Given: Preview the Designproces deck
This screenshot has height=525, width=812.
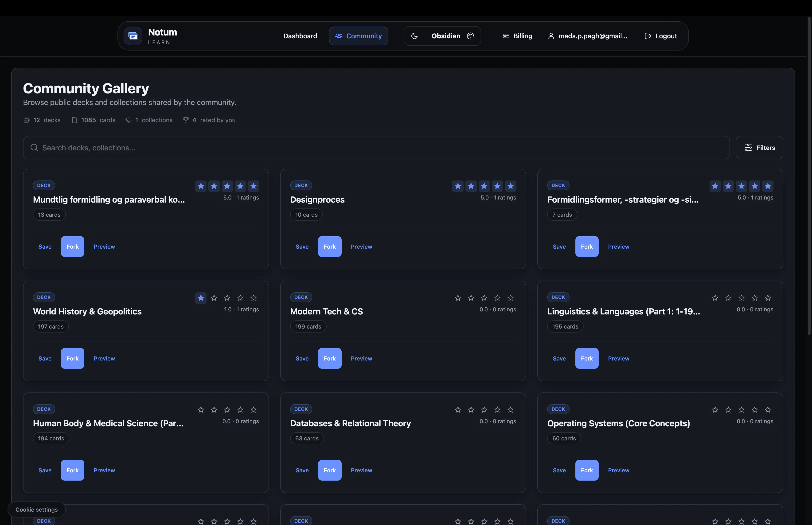Looking at the screenshot, I should pyautogui.click(x=362, y=247).
